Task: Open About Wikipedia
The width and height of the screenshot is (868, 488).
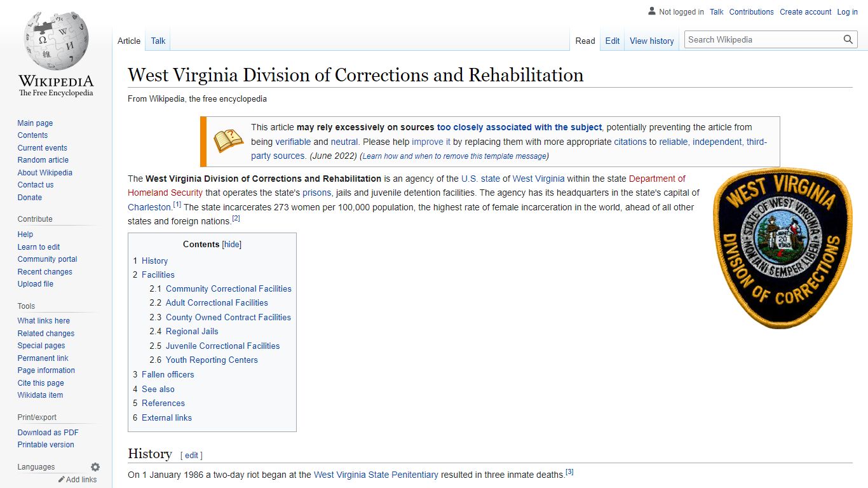Action: click(44, 173)
